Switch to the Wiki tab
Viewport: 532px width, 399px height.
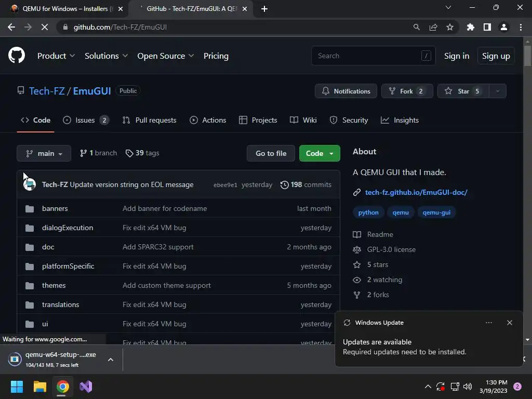303,120
